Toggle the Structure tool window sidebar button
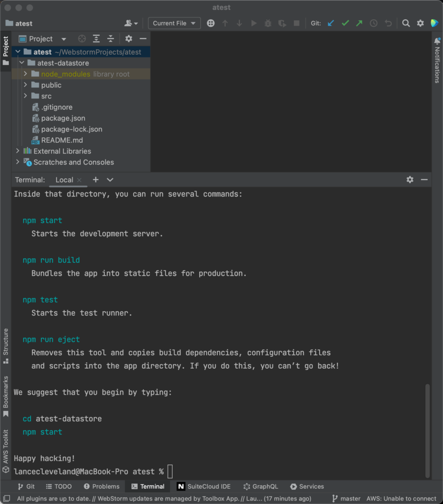Screen dimensions: 443x504 click(6, 346)
